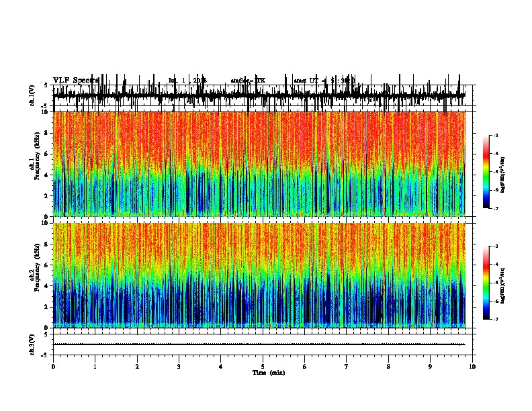Click the ch.1 color bar log(PSD) label
The image size is (532, 411).
(502, 175)
